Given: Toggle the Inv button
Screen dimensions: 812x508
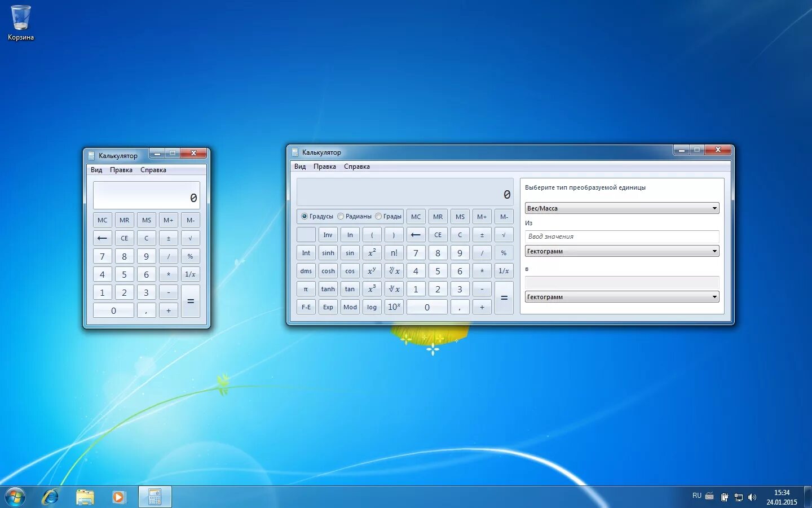Looking at the screenshot, I should (x=328, y=235).
